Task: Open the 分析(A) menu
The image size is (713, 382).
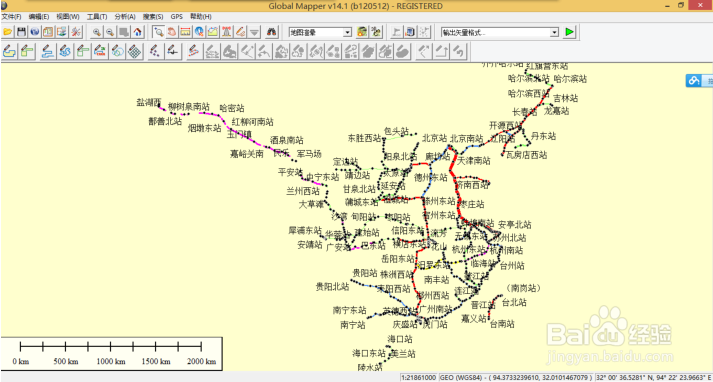Action: (x=125, y=17)
